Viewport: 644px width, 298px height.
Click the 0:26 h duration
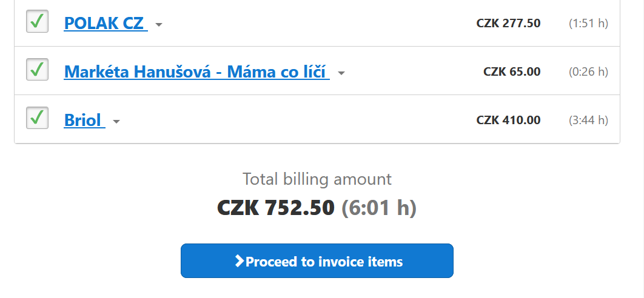(588, 72)
